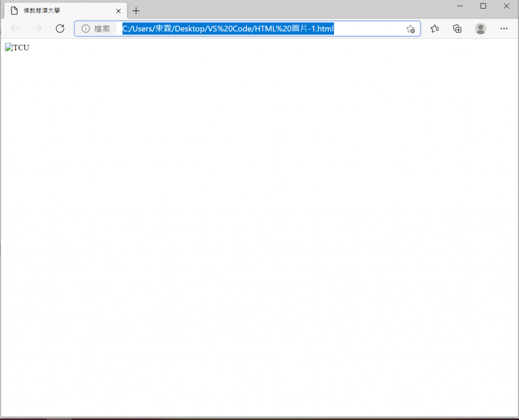Open a new tab with plus button
The image size is (519, 420).
[x=136, y=11]
